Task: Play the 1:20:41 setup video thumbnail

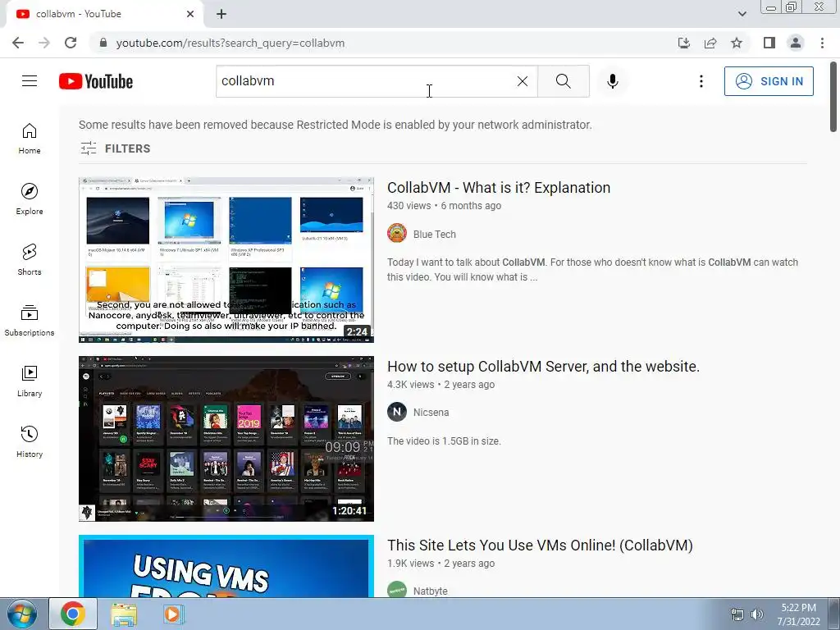Action: (226, 439)
